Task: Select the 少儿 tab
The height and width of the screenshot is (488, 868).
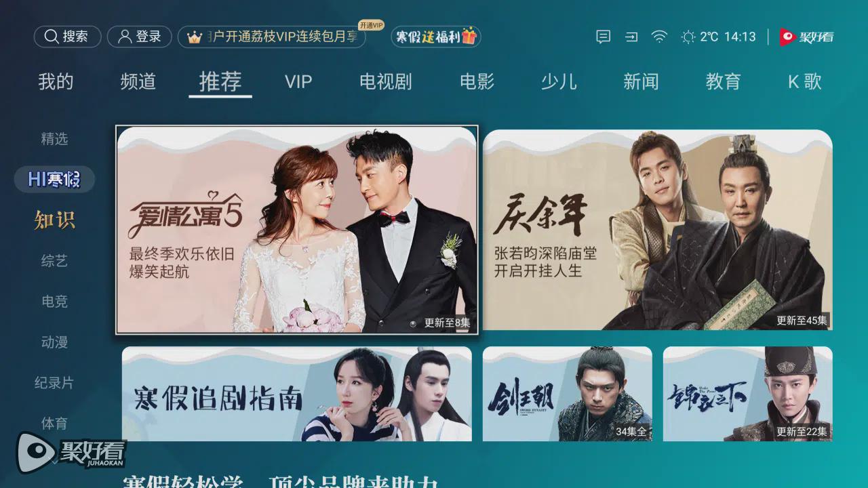Action: click(559, 82)
